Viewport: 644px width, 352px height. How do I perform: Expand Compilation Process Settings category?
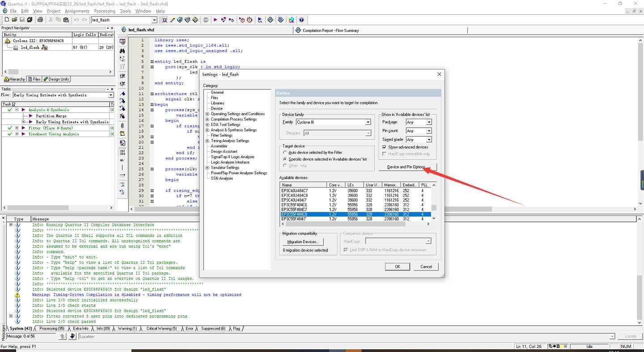[208, 119]
